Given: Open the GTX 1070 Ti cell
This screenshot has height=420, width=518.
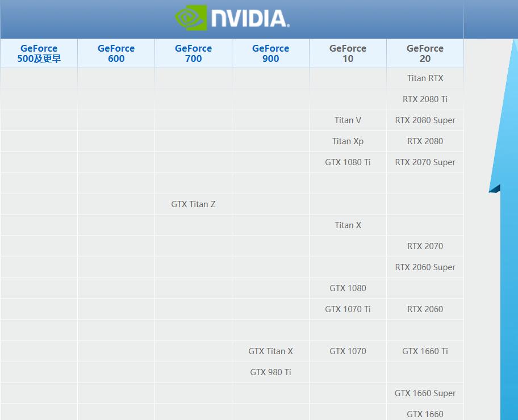Looking at the screenshot, I should pos(348,309).
